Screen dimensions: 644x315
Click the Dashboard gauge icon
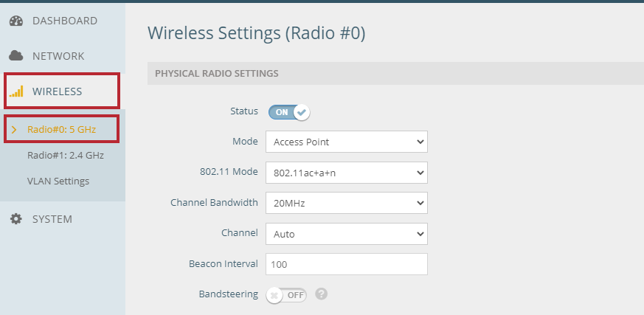(x=16, y=21)
